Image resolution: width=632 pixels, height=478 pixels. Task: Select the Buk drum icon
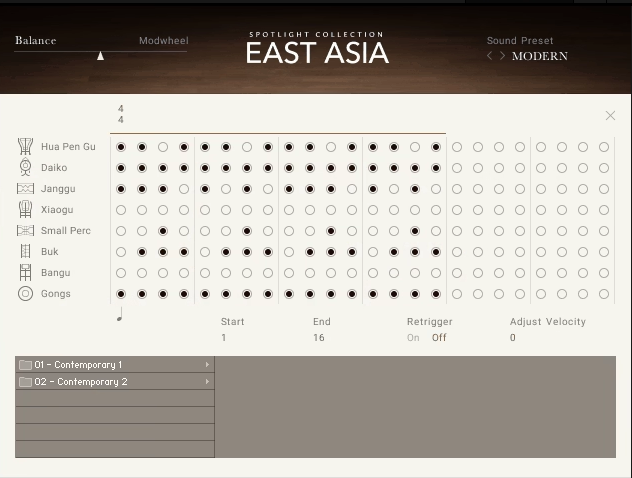[x=25, y=252]
